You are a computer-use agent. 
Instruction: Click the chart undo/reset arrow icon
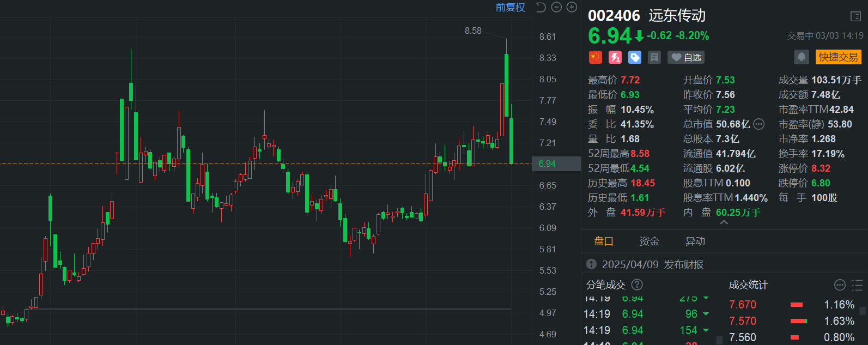(541, 7)
